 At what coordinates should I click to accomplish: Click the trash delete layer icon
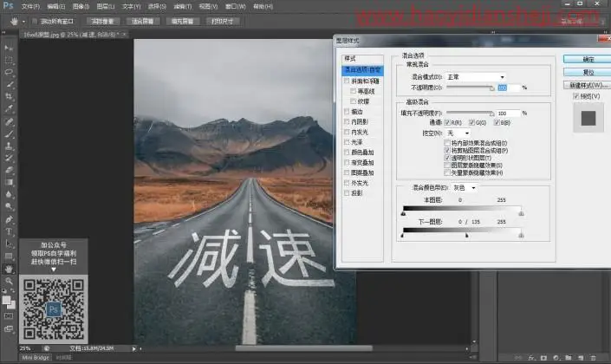click(x=593, y=357)
